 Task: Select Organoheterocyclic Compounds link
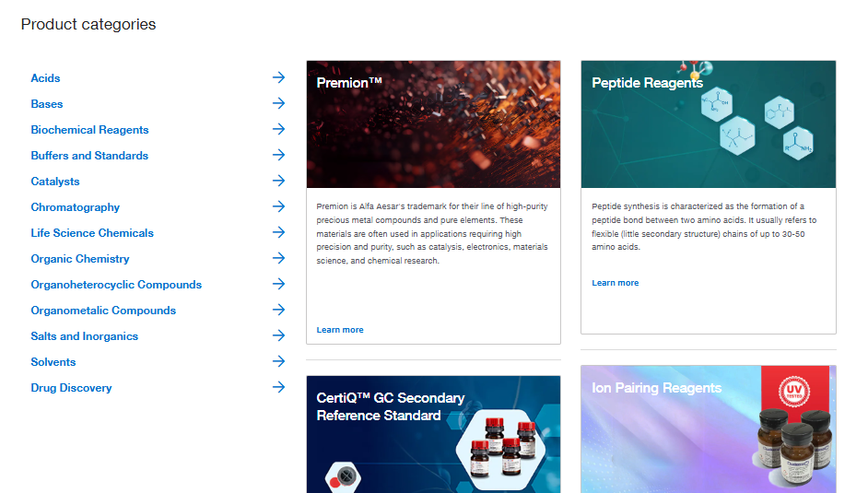116,285
